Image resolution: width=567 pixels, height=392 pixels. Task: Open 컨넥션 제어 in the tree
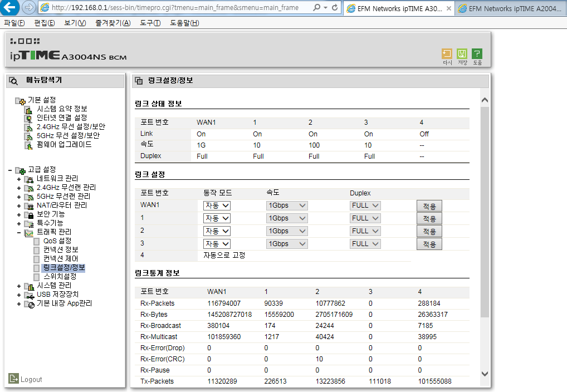(61, 258)
